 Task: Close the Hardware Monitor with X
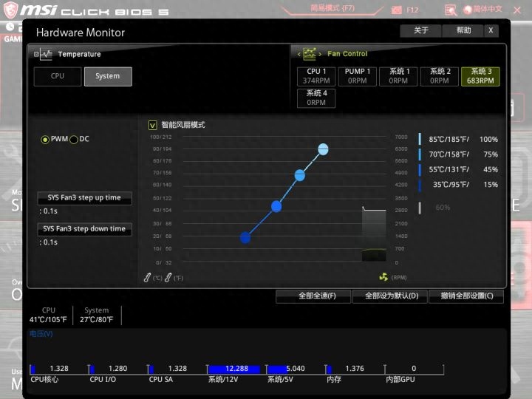coord(491,30)
